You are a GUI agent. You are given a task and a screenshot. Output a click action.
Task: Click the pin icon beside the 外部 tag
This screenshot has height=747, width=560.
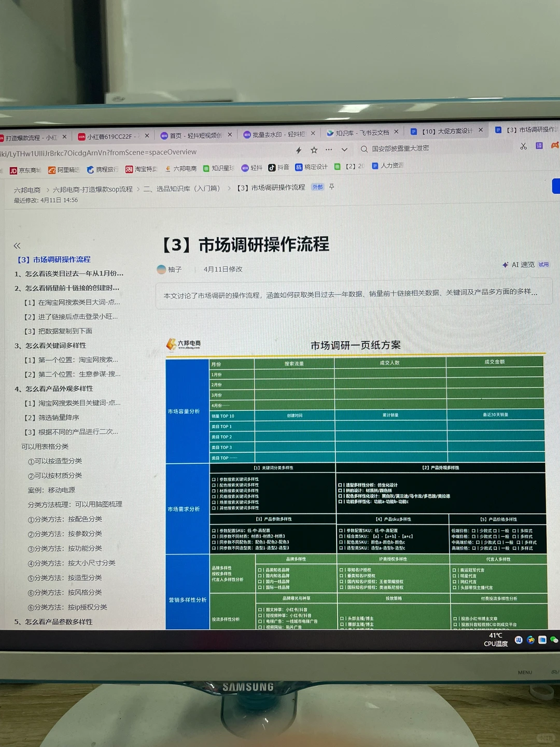click(332, 186)
